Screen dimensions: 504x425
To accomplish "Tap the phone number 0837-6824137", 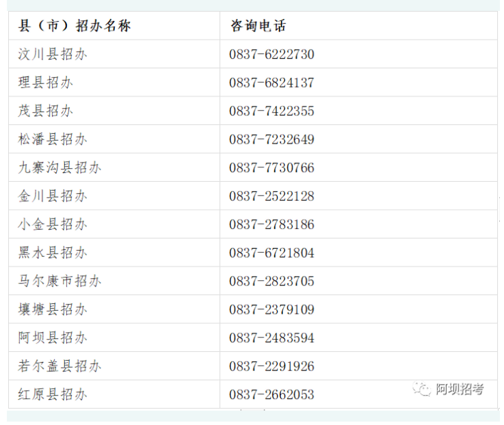I will (271, 83).
